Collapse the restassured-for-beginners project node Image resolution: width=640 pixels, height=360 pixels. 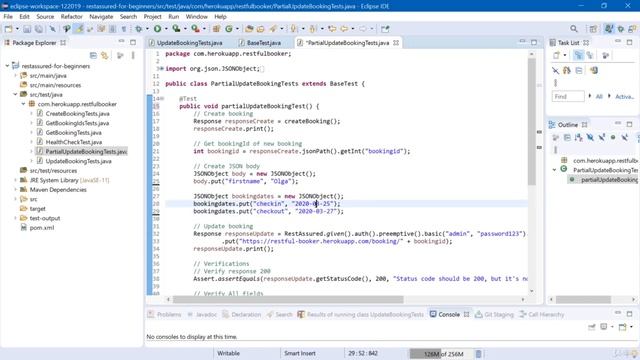tap(7, 66)
